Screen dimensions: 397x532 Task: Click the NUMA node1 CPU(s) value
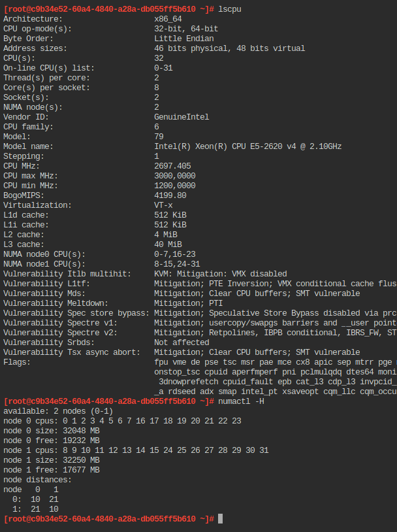177,264
